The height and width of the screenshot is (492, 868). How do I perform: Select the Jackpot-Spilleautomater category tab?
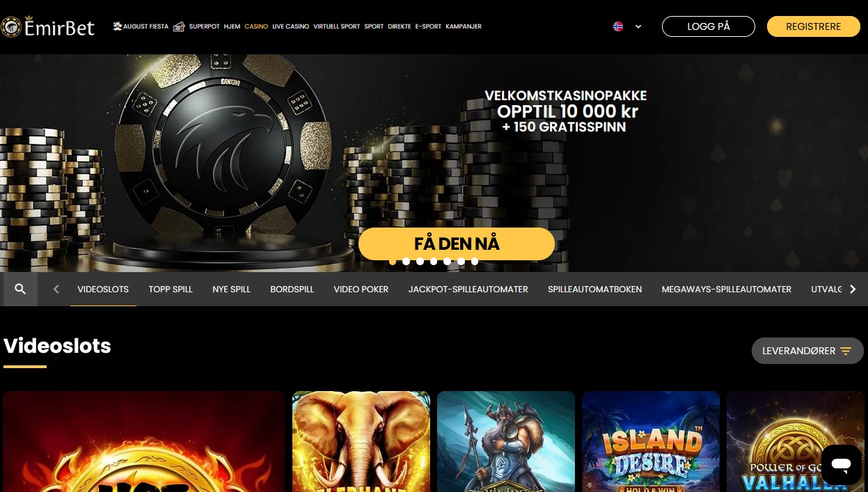468,289
